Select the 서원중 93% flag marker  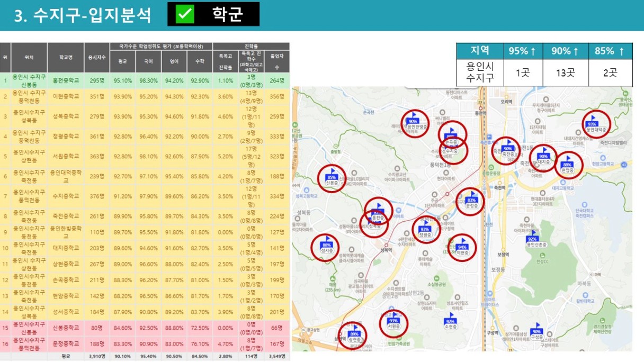click(393, 319)
